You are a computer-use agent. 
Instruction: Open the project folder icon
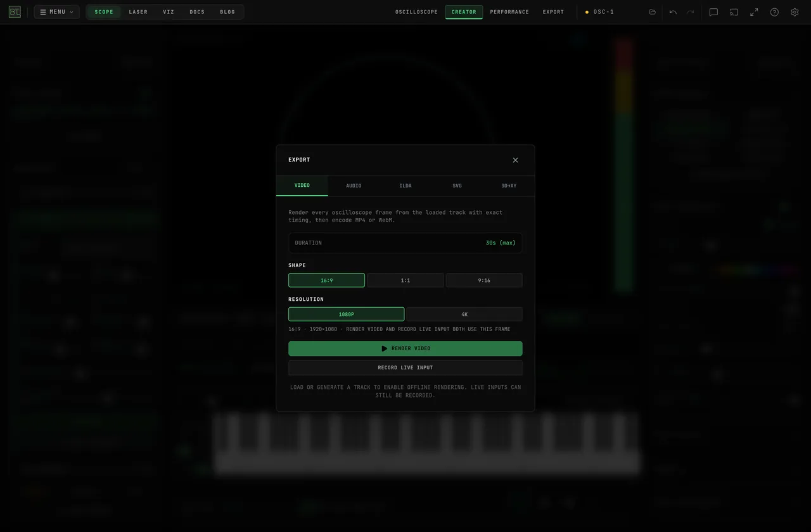(x=653, y=12)
